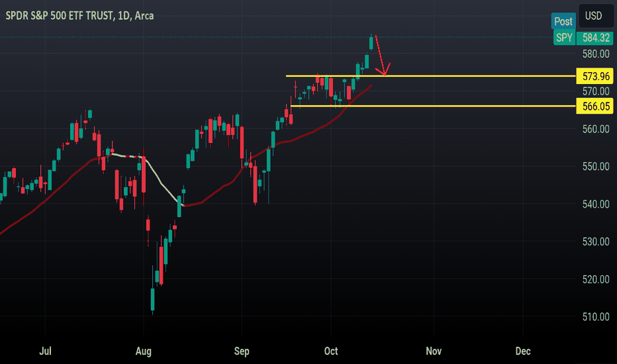Click the USD currency button

click(x=596, y=16)
